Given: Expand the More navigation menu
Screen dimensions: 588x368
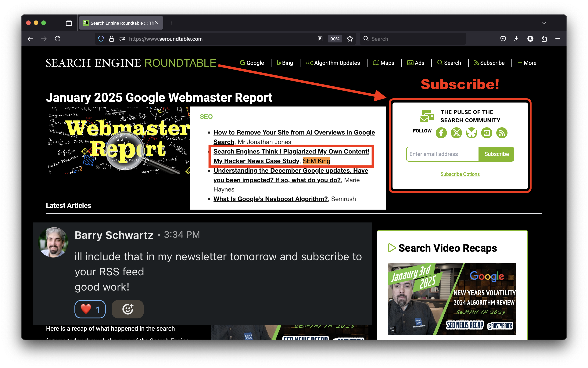Looking at the screenshot, I should (x=527, y=63).
